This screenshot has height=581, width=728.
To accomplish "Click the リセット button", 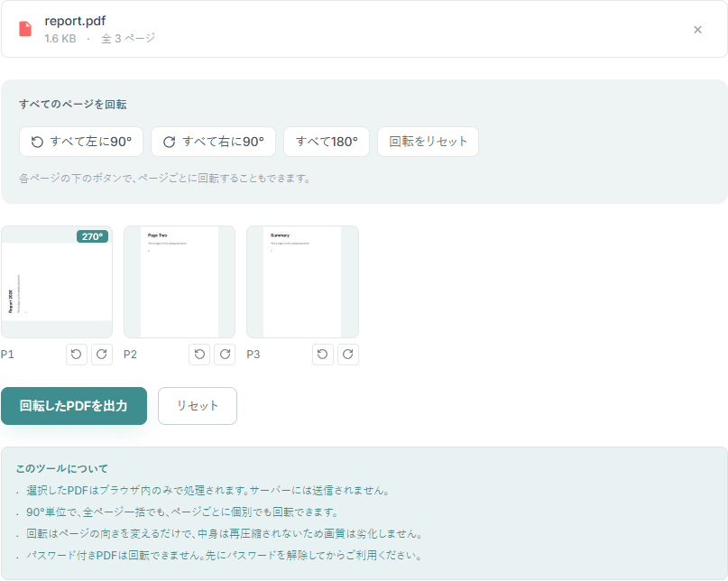I will click(198, 406).
